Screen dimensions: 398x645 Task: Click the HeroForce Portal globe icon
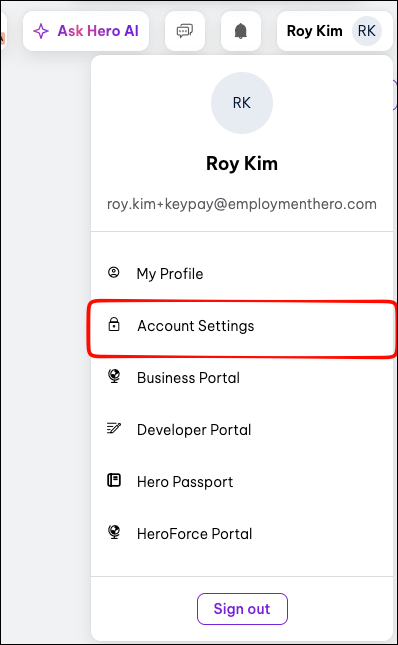tap(113, 533)
